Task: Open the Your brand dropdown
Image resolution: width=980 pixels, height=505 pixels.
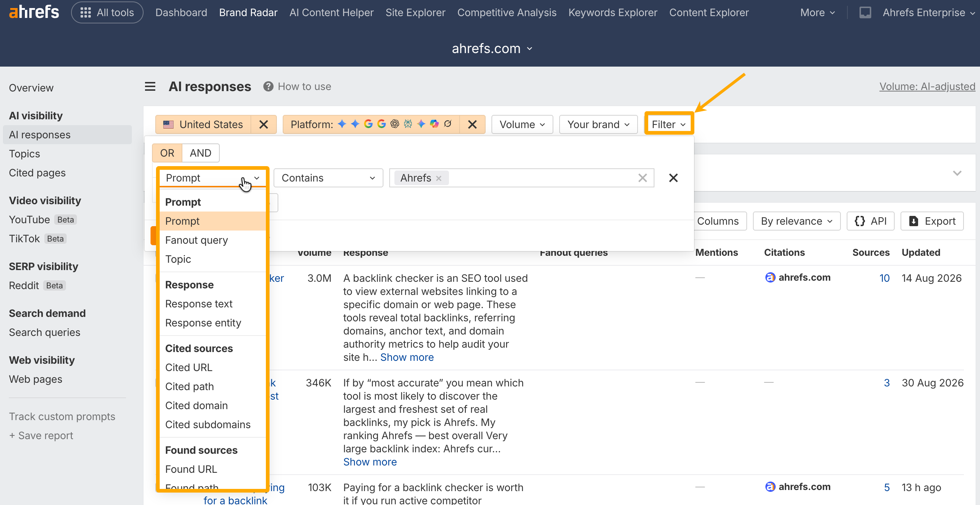Action: 598,124
